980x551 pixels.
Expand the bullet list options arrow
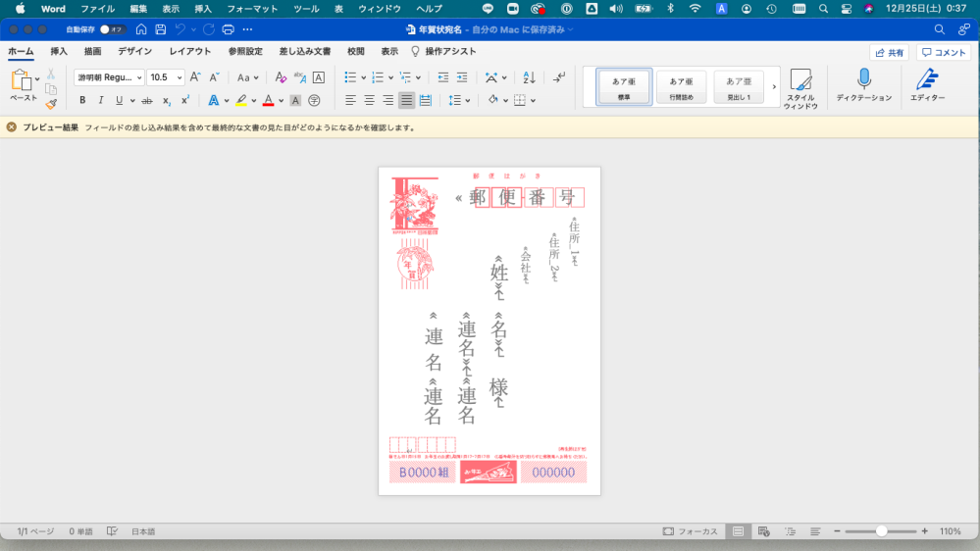point(363,78)
